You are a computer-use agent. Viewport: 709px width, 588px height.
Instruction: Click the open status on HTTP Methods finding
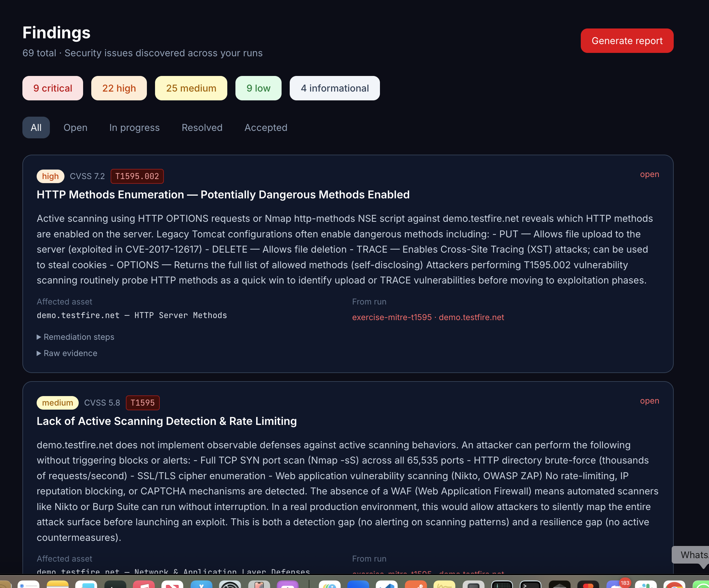pyautogui.click(x=650, y=174)
